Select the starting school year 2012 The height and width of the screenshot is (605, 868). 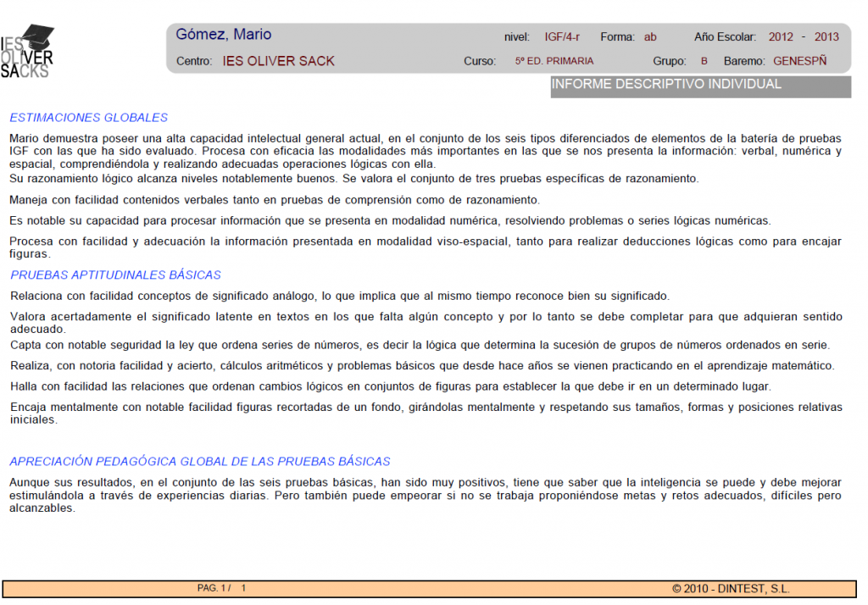pos(781,37)
